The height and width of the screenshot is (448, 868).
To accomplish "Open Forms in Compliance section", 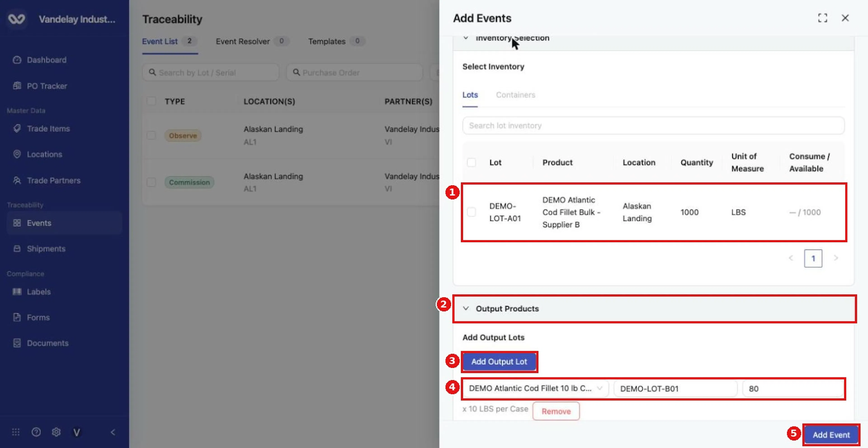I will point(31,317).
